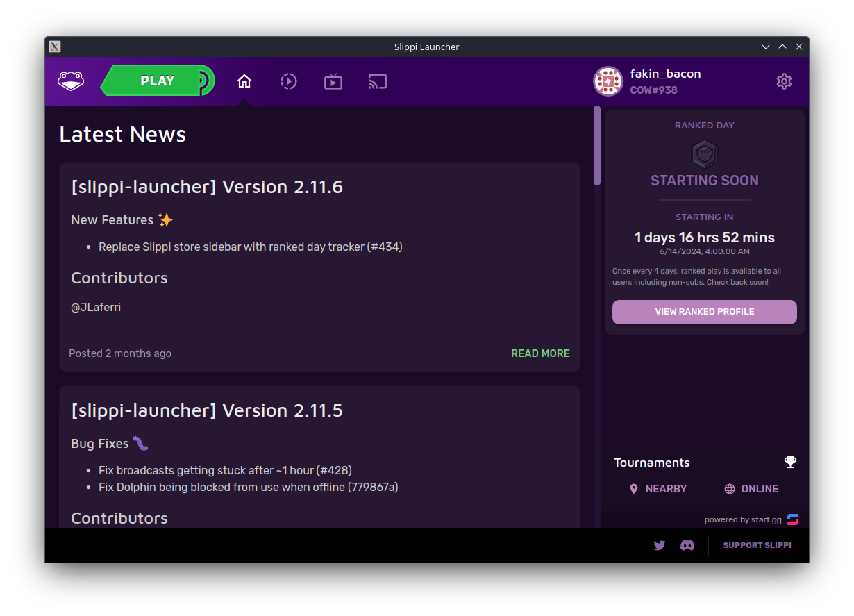Launch the game with PLAY button

(x=158, y=81)
